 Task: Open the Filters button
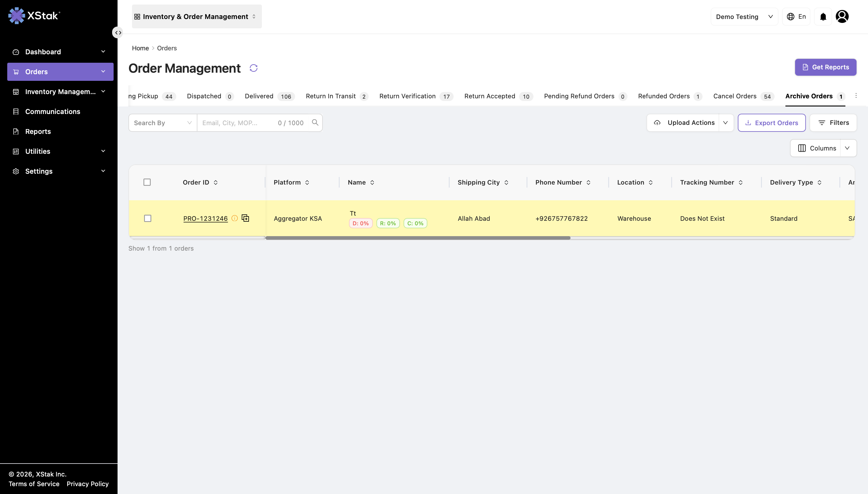coord(833,122)
